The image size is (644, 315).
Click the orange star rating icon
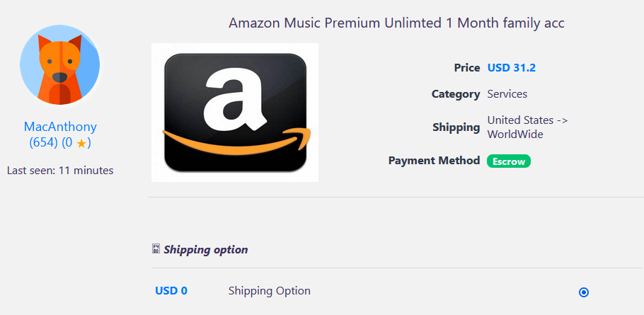click(81, 143)
